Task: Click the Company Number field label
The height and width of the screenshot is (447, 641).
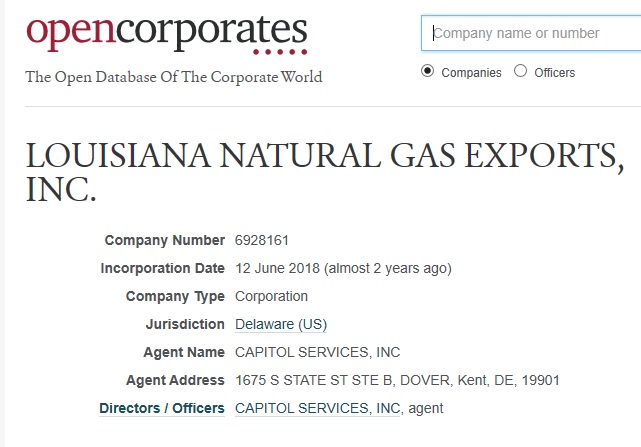Action: pos(165,240)
